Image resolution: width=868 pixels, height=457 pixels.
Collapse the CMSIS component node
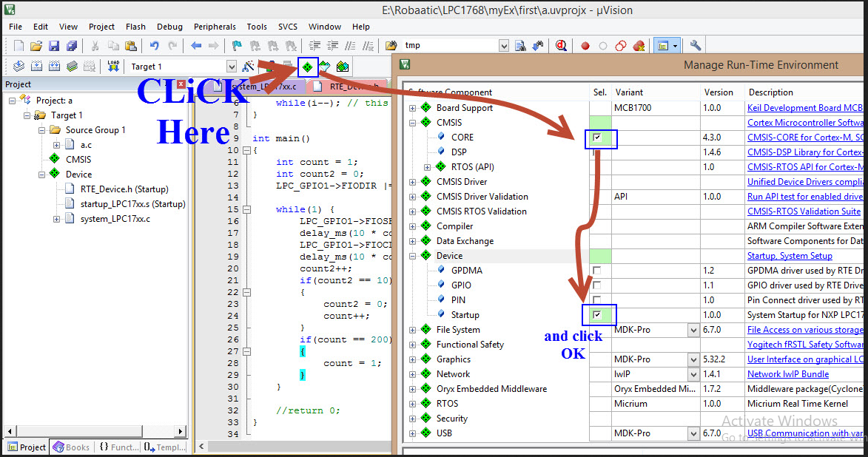[412, 123]
